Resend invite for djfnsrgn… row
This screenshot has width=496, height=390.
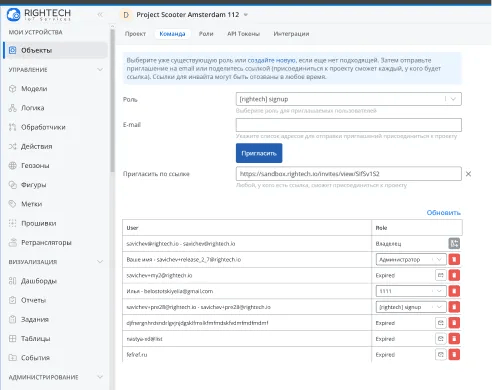pyautogui.click(x=441, y=323)
